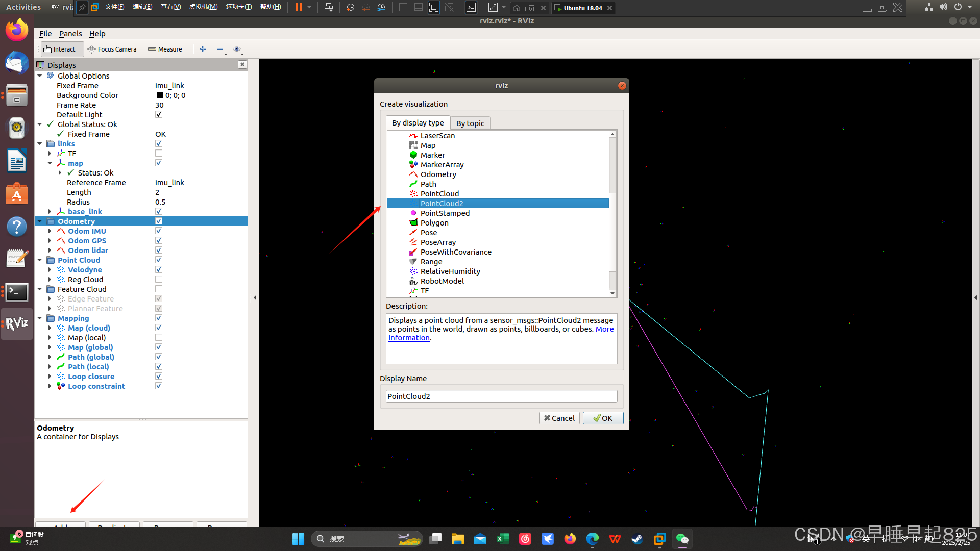Enable the Reg Cloud checkbox
The image size is (980, 551).
(159, 280)
